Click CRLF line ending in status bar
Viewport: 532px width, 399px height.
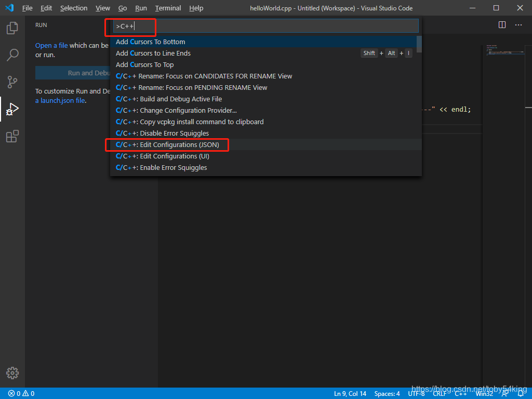440,394
